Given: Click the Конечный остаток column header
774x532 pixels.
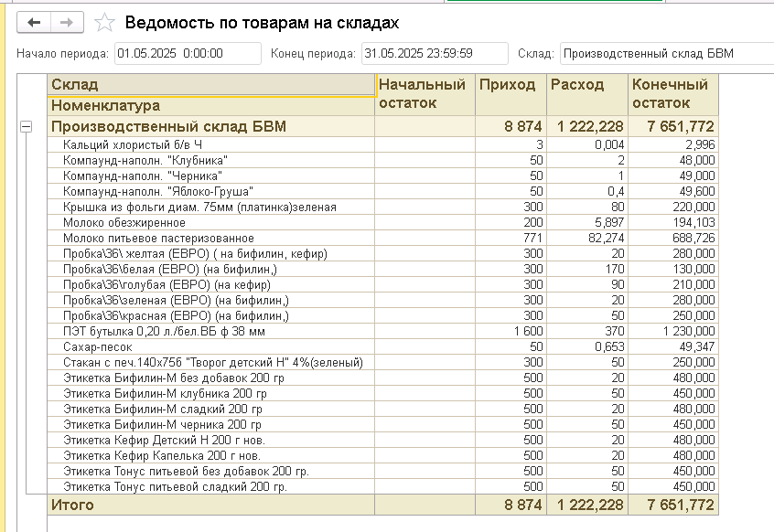Looking at the screenshot, I should click(673, 94).
